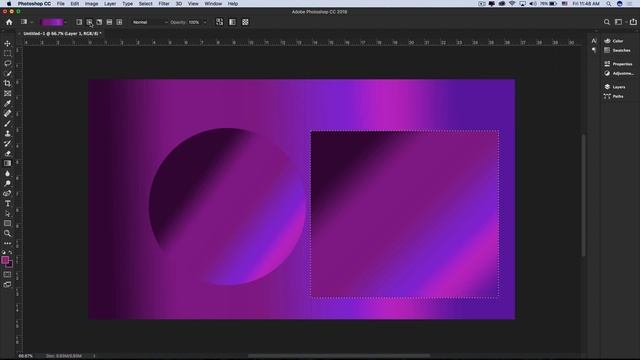
Task: Select the History Brush tool
Action: click(x=7, y=143)
